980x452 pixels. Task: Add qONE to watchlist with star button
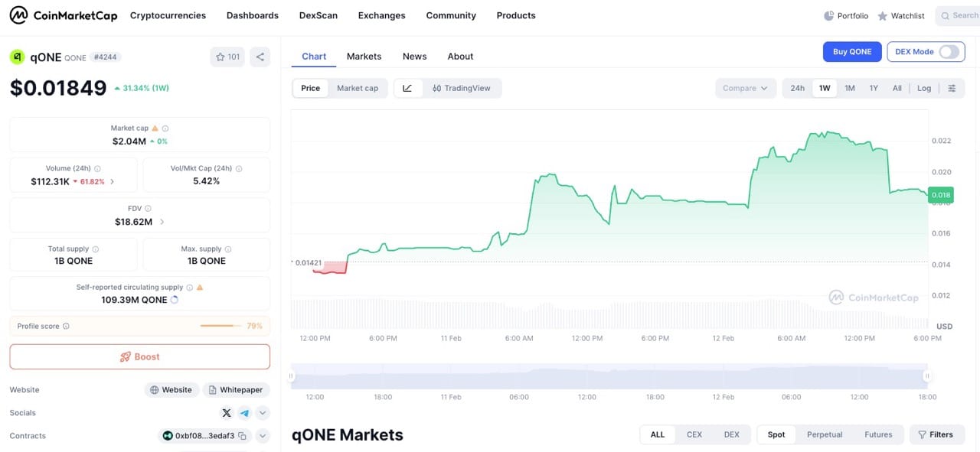coord(227,57)
